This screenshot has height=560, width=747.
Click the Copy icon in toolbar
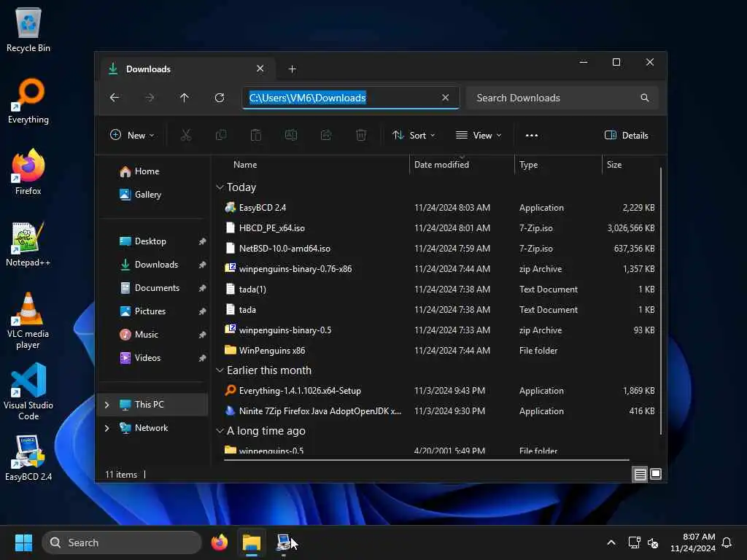point(221,135)
